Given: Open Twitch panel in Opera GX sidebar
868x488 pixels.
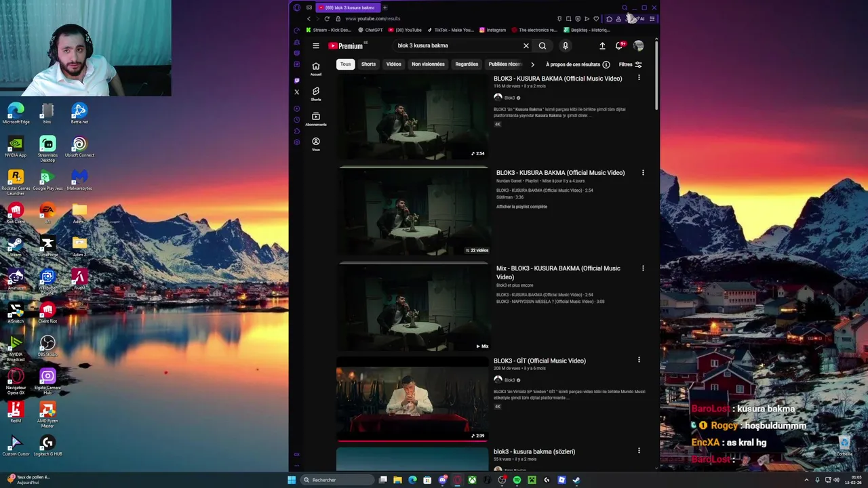Looking at the screenshot, I should pos(296,81).
